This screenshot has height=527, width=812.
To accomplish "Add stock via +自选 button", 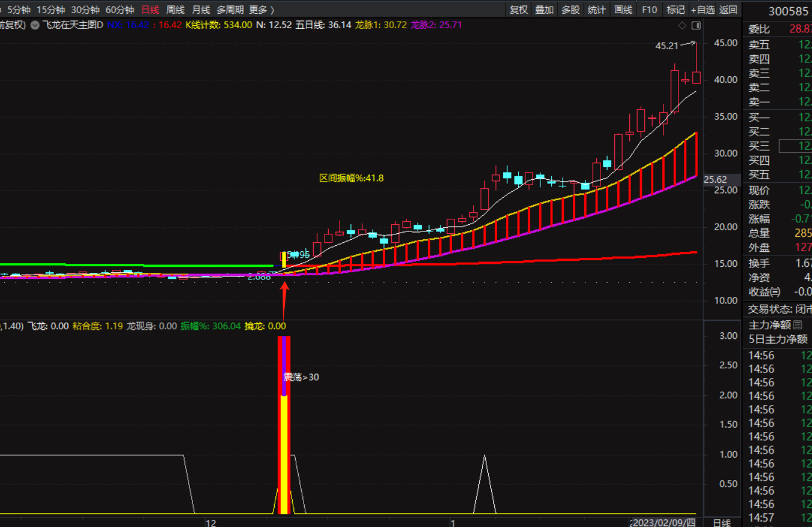I will point(703,10).
